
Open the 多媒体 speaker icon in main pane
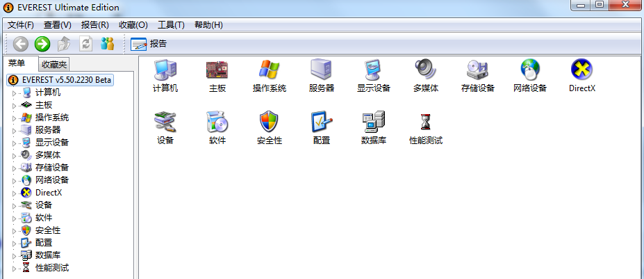pos(425,70)
